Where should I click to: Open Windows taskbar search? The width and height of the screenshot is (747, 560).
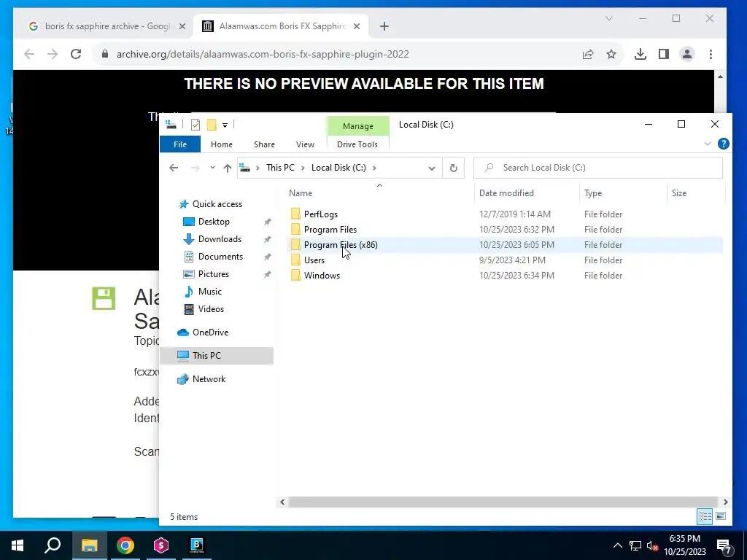53,545
